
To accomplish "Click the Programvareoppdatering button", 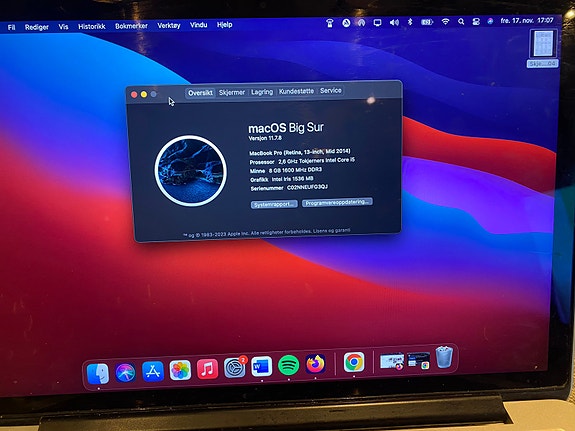I will [337, 202].
